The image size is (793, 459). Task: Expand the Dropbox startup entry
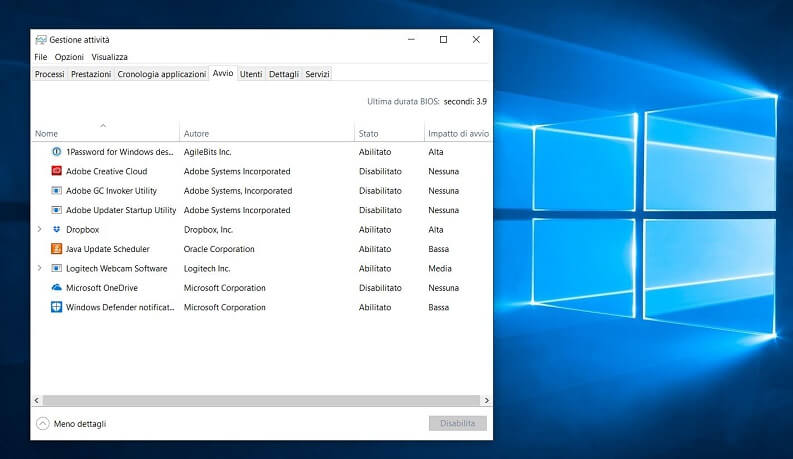point(39,229)
